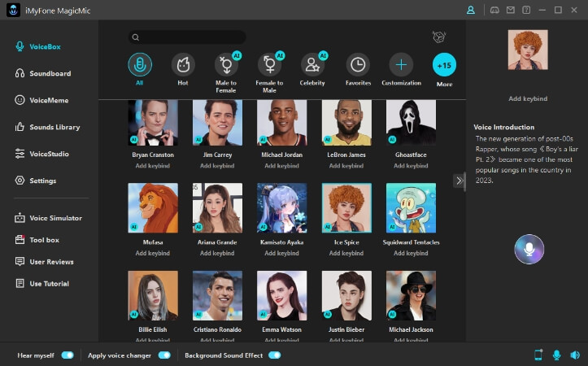Viewport: 588px width, 366px height.
Task: Add keybind for Kamisato Ayaka
Action: click(281, 253)
